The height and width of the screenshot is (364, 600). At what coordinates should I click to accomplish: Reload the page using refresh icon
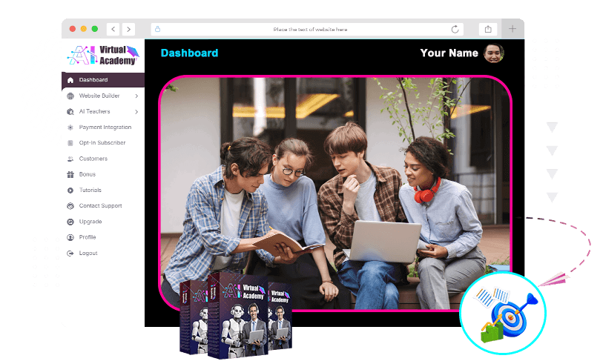(455, 29)
